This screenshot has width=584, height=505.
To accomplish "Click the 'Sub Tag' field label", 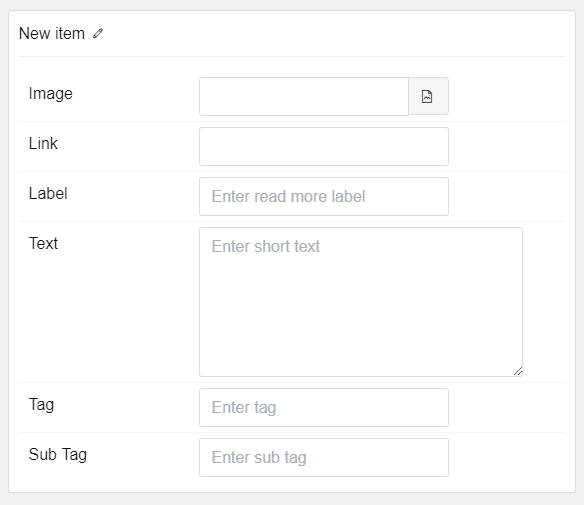I will (x=58, y=454).
